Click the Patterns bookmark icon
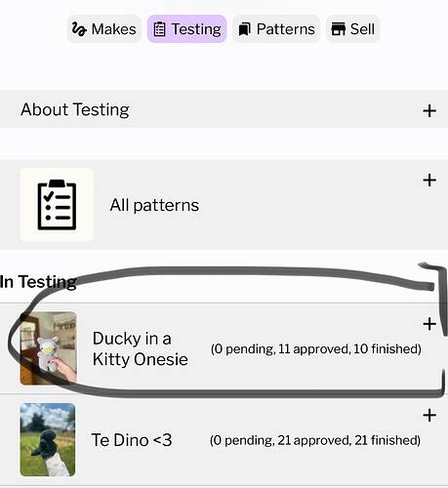448x488 pixels. point(244,29)
